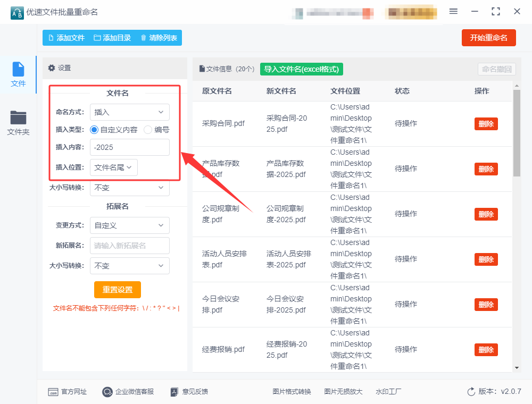
Task: Click original name 活动人员安排表.pdf
Action: coord(225,259)
